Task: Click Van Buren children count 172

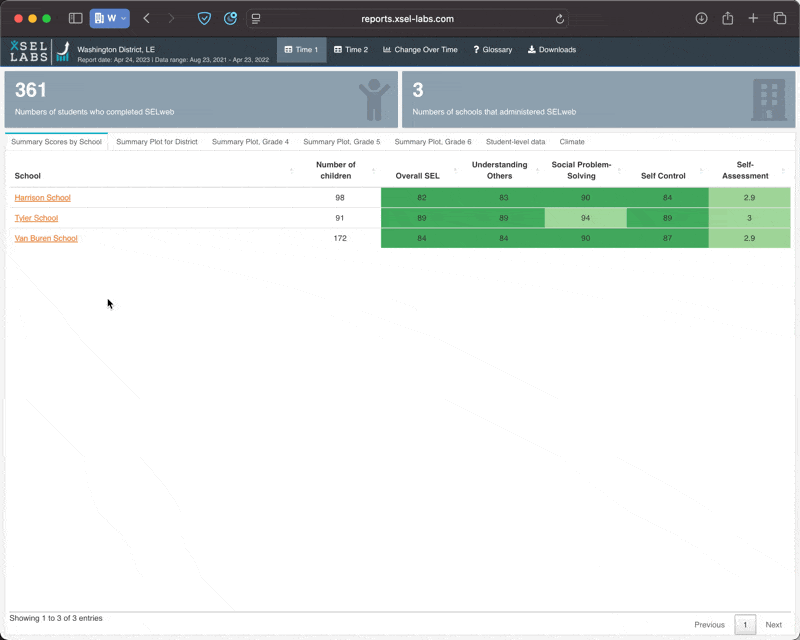Action: coord(340,238)
